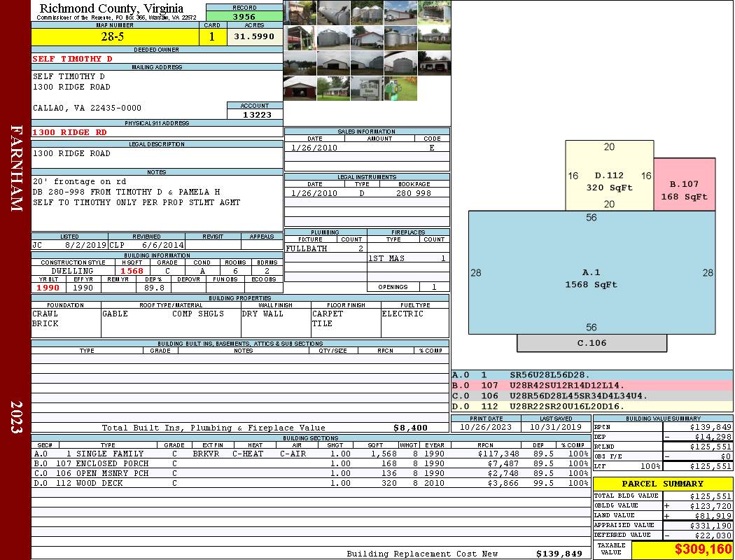Click the red deeded owner name

73,59
